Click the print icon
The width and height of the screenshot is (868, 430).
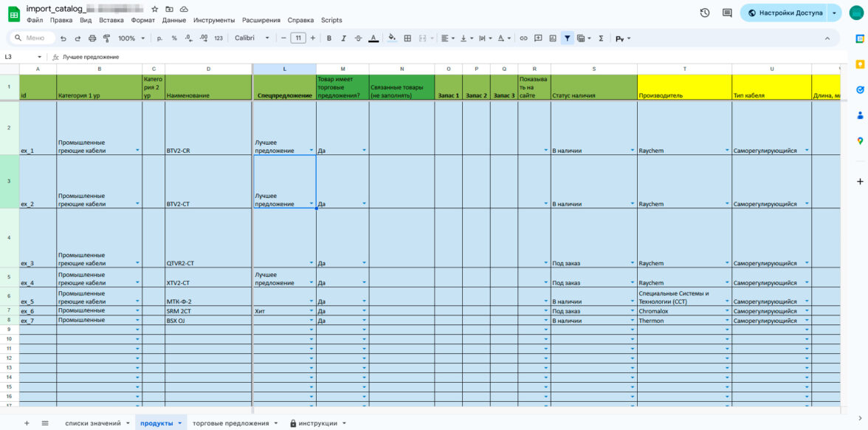92,38
